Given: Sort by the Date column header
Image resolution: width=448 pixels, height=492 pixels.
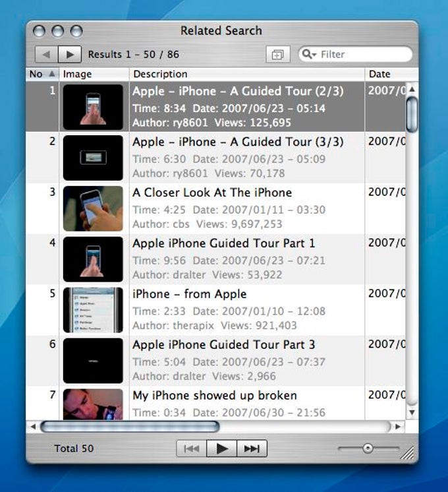Looking at the screenshot, I should [x=392, y=74].
